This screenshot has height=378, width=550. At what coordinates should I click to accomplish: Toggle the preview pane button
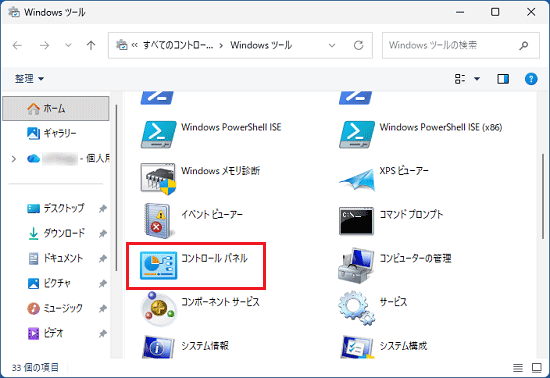point(503,79)
